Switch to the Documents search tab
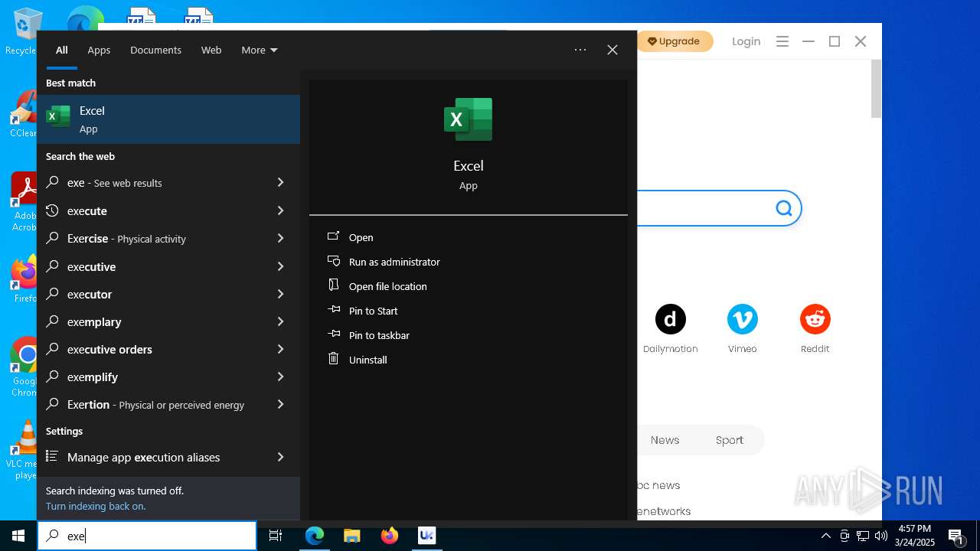The width and height of the screenshot is (980, 551). (x=155, y=50)
